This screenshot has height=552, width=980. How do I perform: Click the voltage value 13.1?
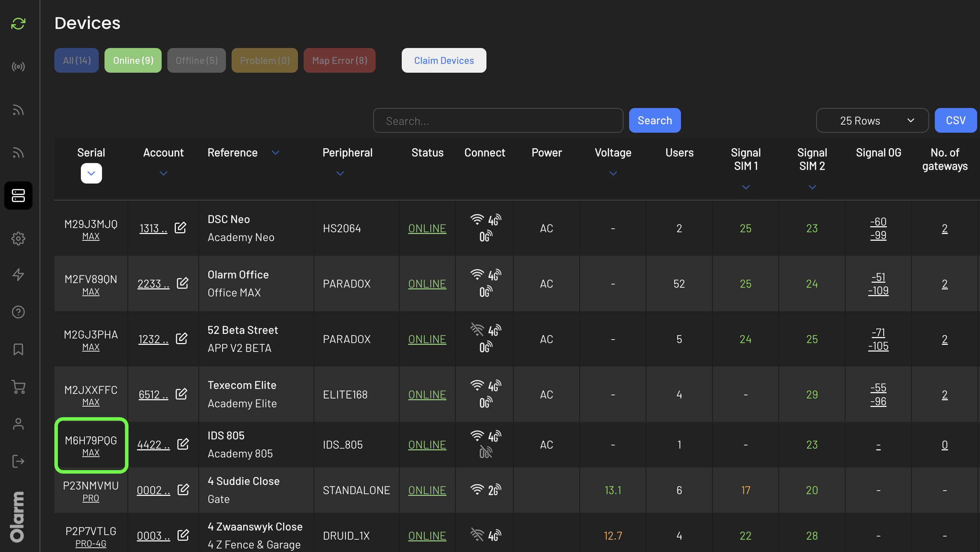pos(613,490)
